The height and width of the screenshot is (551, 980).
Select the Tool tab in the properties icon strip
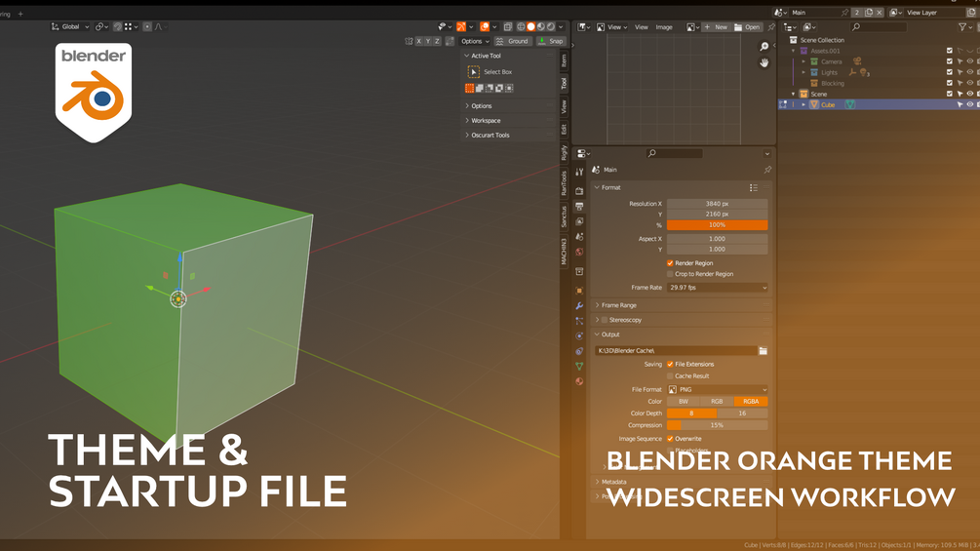click(579, 172)
